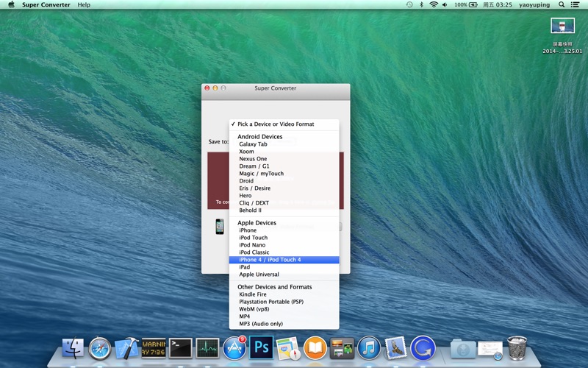Open the Console app in the Dock
Image resolution: width=588 pixels, height=368 pixels.
(154, 348)
